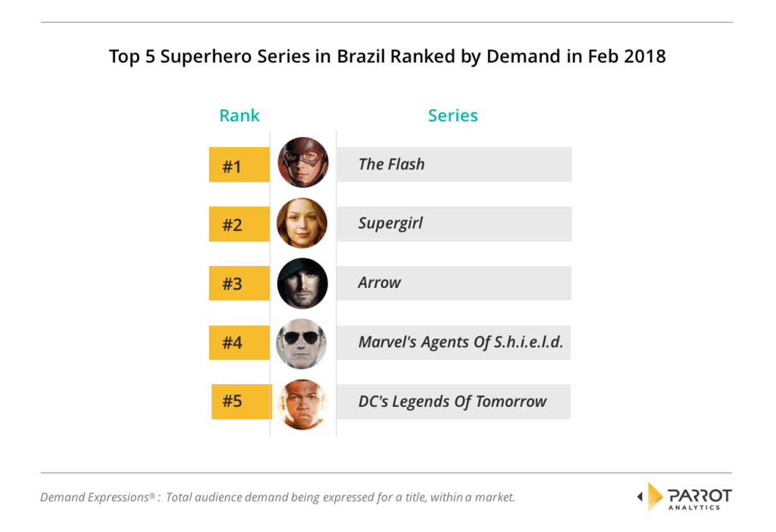This screenshot has height=532, width=776.
Task: Click the Arrow series bar
Action: coord(454,283)
